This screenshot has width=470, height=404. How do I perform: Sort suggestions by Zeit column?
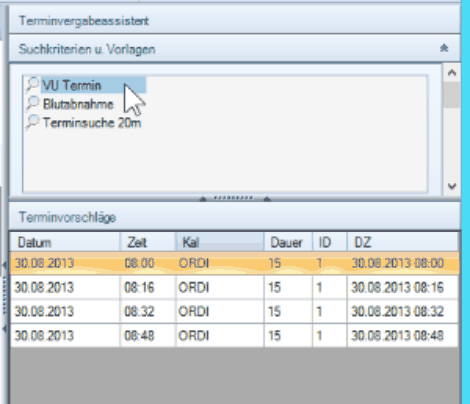coord(148,242)
